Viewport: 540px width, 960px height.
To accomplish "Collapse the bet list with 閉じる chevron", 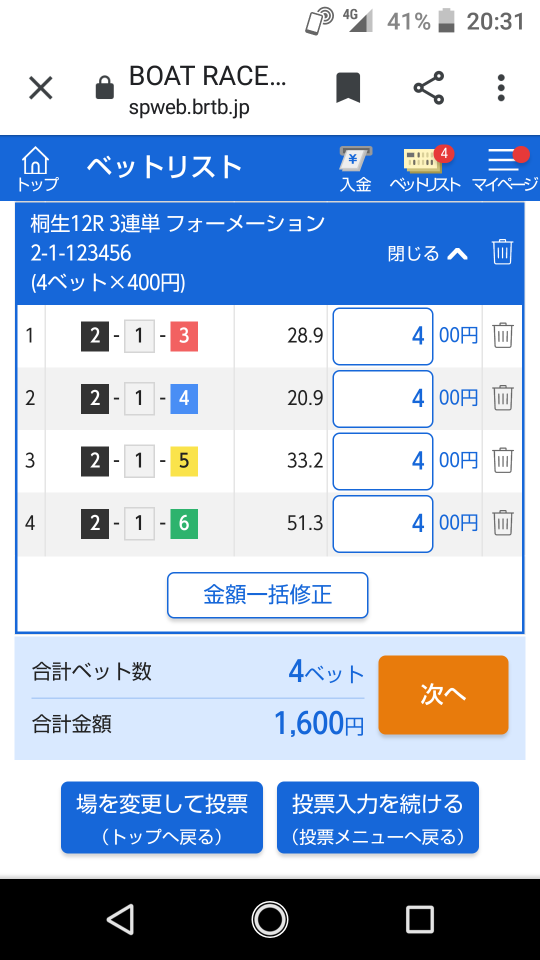I will [427, 253].
